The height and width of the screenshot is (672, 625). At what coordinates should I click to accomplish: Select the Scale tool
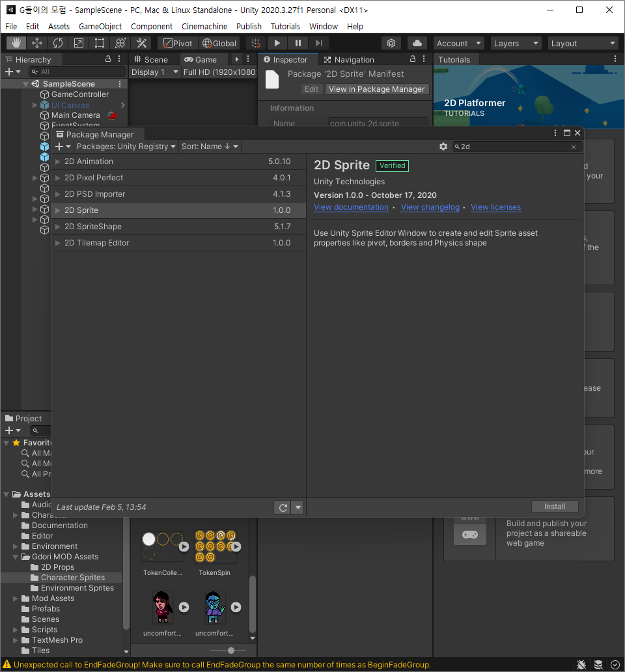click(x=79, y=43)
